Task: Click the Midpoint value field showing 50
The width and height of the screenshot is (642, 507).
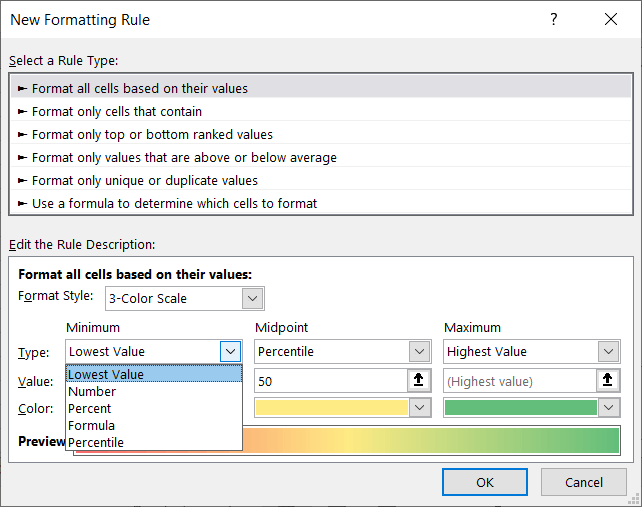Action: tap(330, 381)
